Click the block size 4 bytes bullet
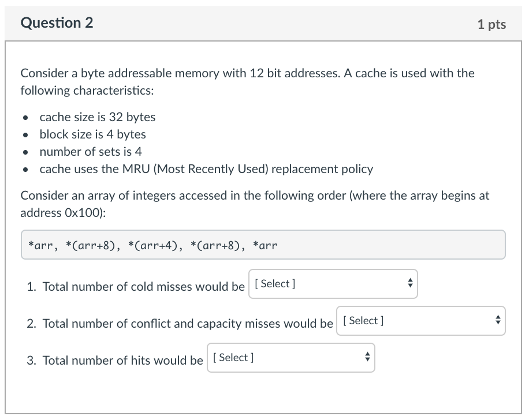529x420 pixels. [92, 134]
